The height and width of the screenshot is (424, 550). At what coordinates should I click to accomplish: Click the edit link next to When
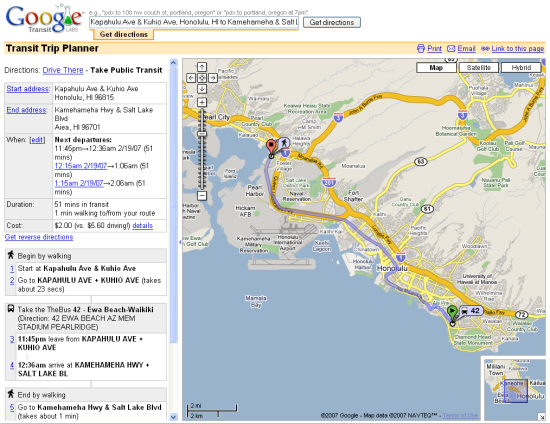click(x=37, y=140)
